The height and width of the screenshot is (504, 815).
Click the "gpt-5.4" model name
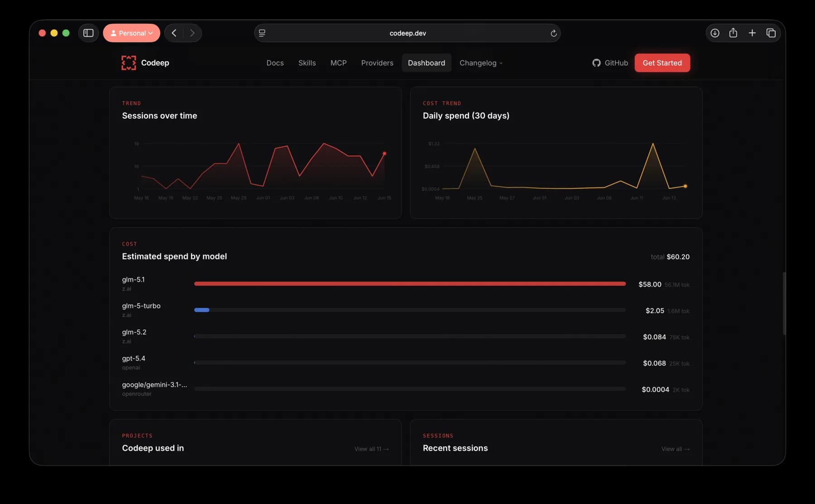[x=134, y=359]
